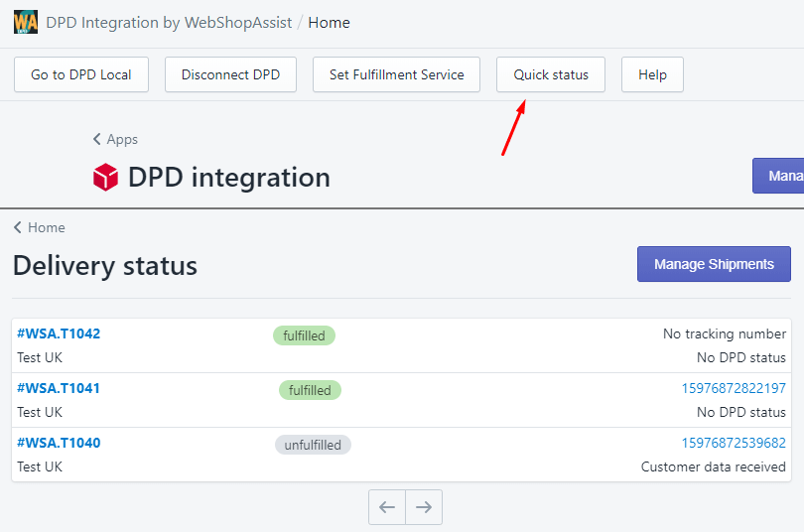The image size is (804, 532).
Task: Click the fulfilled badge on order WSA.T1041
Action: tap(310, 390)
